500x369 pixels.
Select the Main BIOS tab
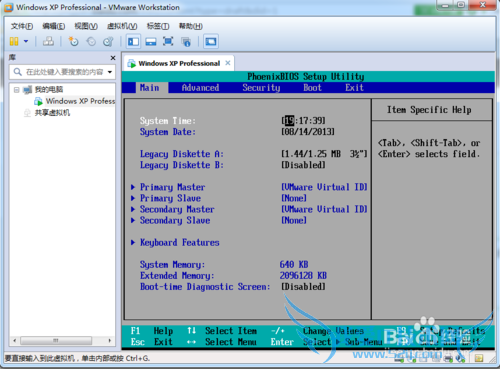[x=149, y=88]
